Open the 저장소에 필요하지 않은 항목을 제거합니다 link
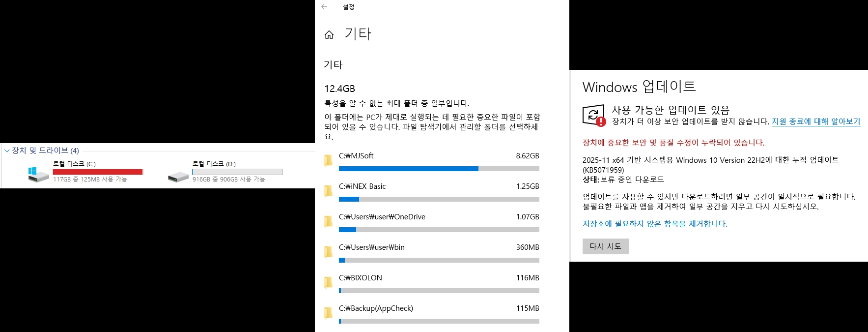Image resolution: width=868 pixels, height=332 pixels. tap(654, 224)
